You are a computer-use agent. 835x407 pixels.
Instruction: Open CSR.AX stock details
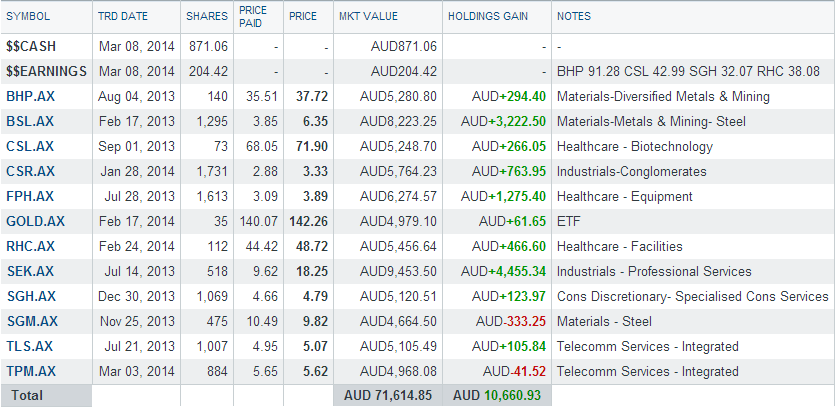point(30,171)
